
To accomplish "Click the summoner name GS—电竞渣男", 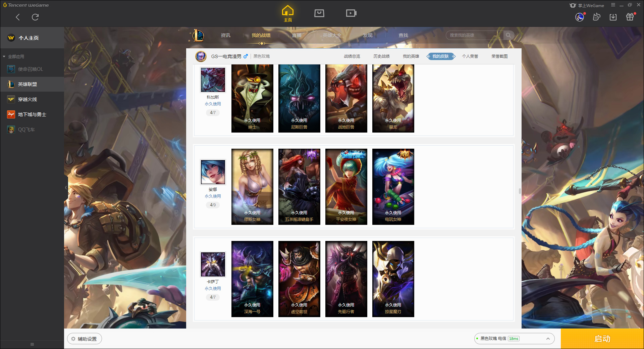I will point(226,56).
